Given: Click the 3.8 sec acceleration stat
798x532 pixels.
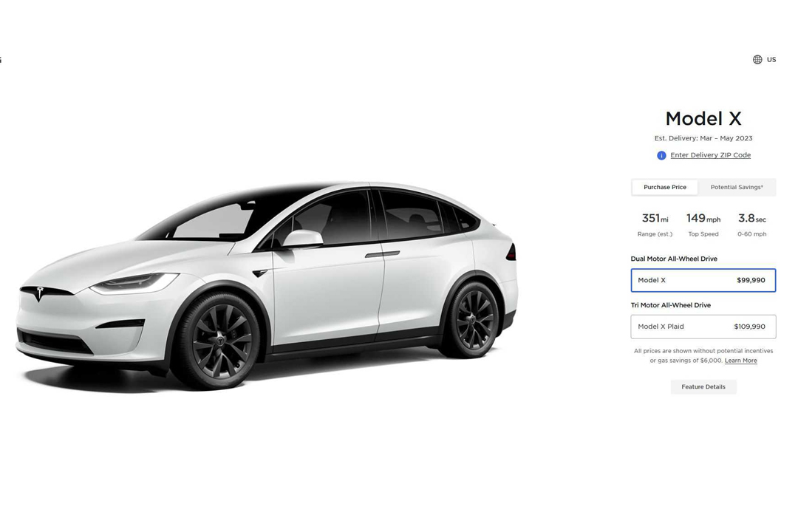Looking at the screenshot, I should [751, 225].
